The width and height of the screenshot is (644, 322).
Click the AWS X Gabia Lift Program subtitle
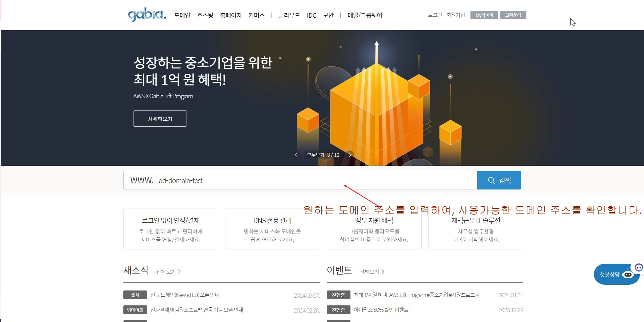163,96
